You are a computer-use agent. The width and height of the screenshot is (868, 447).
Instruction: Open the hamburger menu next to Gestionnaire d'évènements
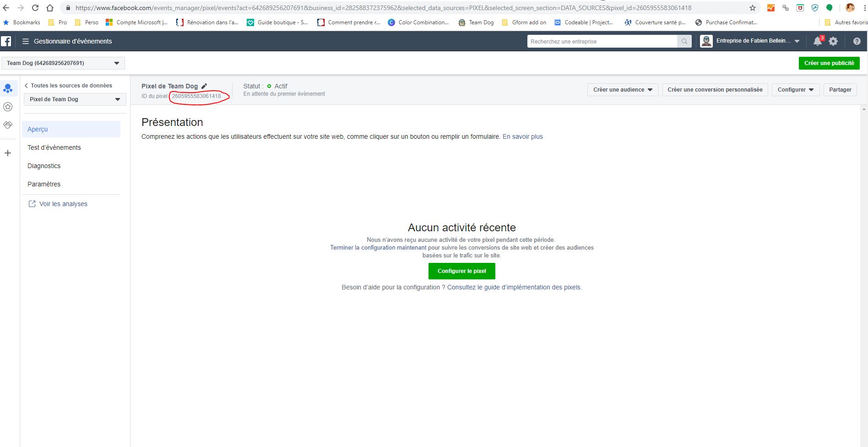26,41
